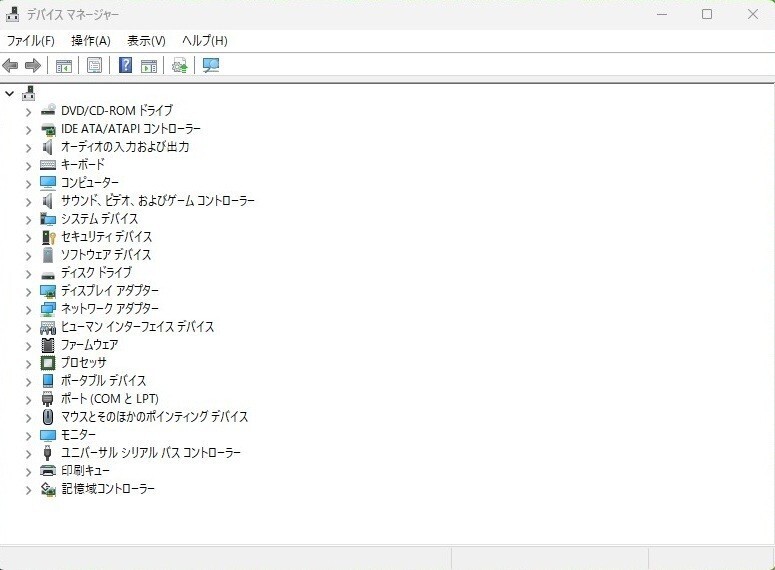Click the ソフトウェア デバイス icon
The image size is (775, 570).
(47, 255)
